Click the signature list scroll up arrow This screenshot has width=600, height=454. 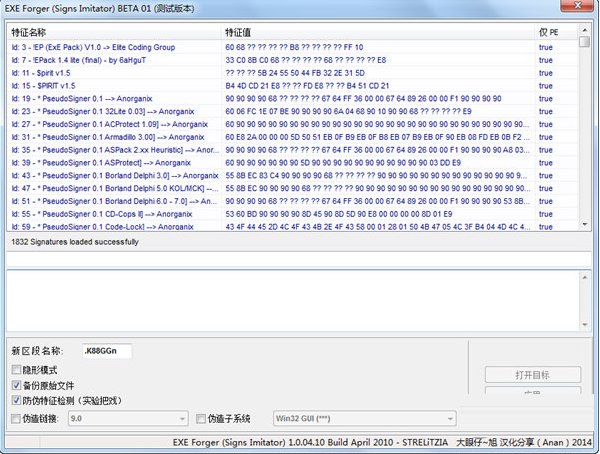coord(584,29)
